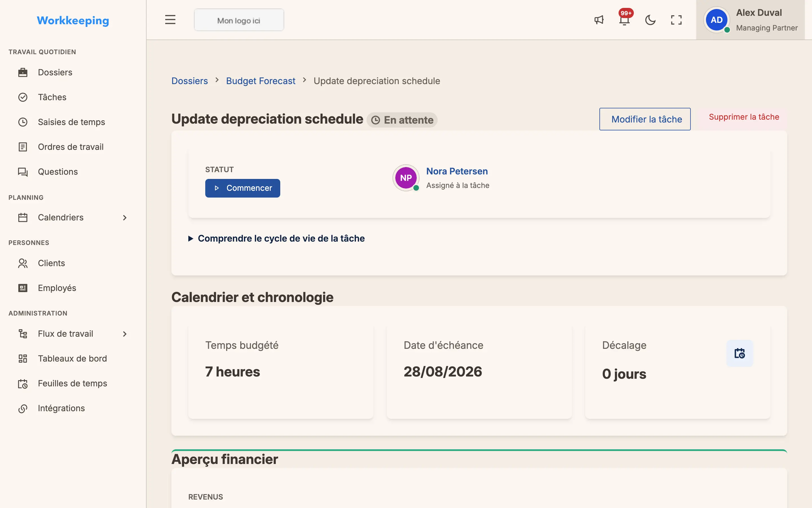Select Employés in the sidebar
Image resolution: width=812 pixels, height=508 pixels.
[73, 288]
